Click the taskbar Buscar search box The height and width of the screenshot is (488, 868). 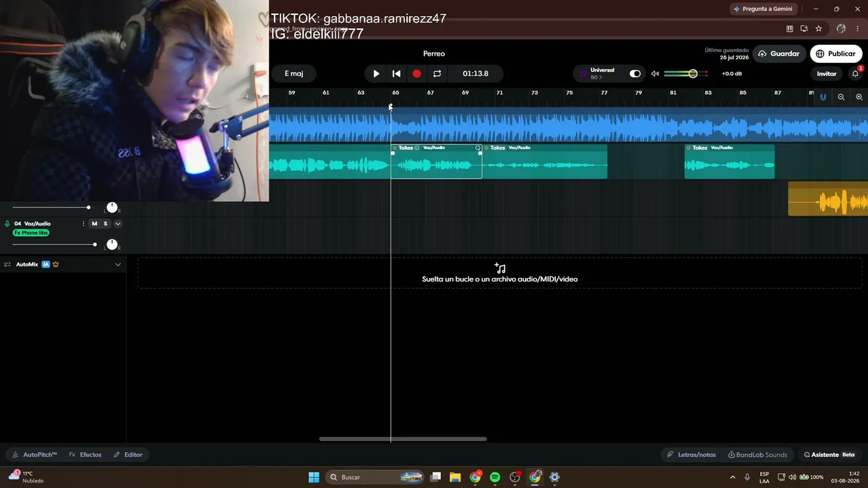(x=376, y=477)
